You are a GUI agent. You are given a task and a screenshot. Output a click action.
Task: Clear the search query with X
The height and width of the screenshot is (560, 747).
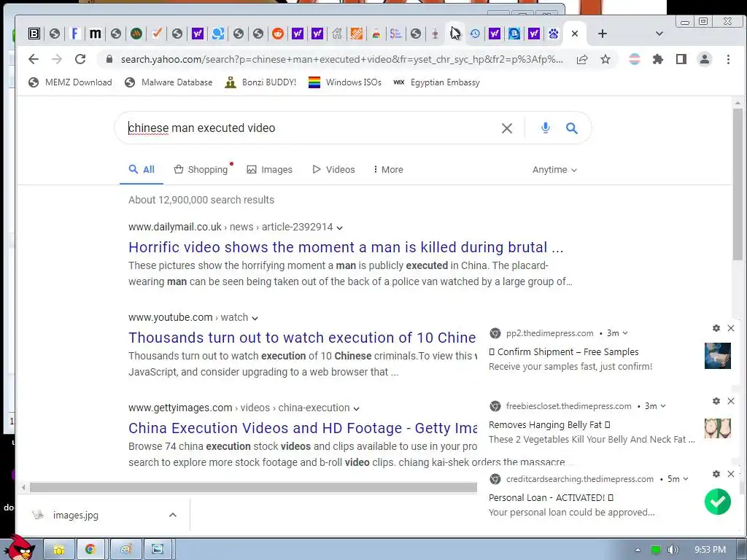pos(507,128)
